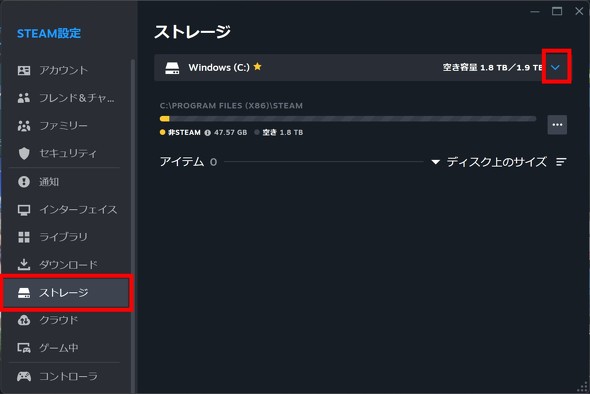Image resolution: width=590 pixels, height=394 pixels.
Task: Click the account card icon
Action: coord(24,70)
